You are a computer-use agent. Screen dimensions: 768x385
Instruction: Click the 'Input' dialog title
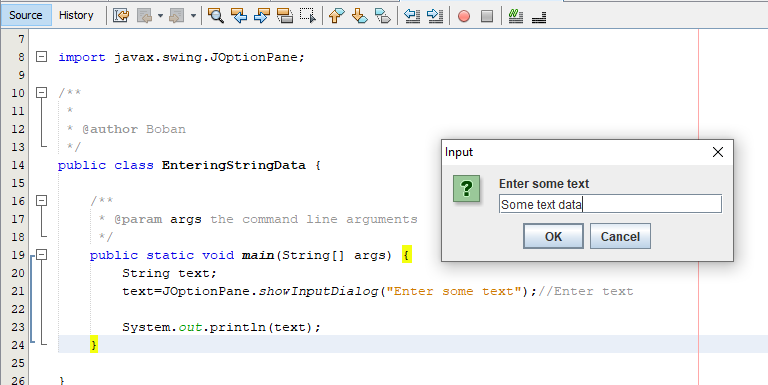point(459,152)
